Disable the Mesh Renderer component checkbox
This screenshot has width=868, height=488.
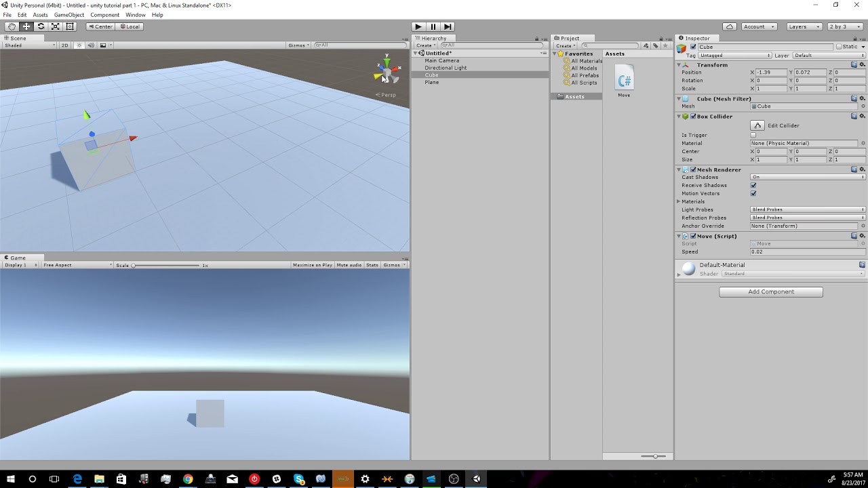[x=693, y=169]
